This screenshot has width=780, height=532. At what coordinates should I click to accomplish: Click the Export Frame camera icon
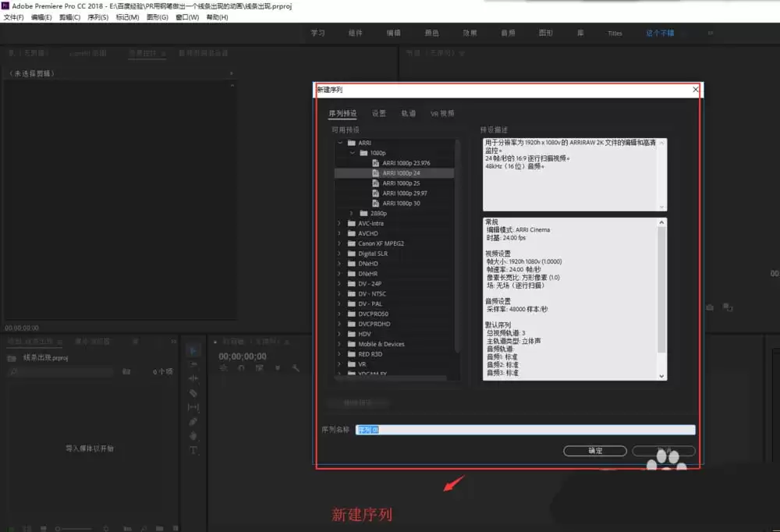click(x=710, y=307)
